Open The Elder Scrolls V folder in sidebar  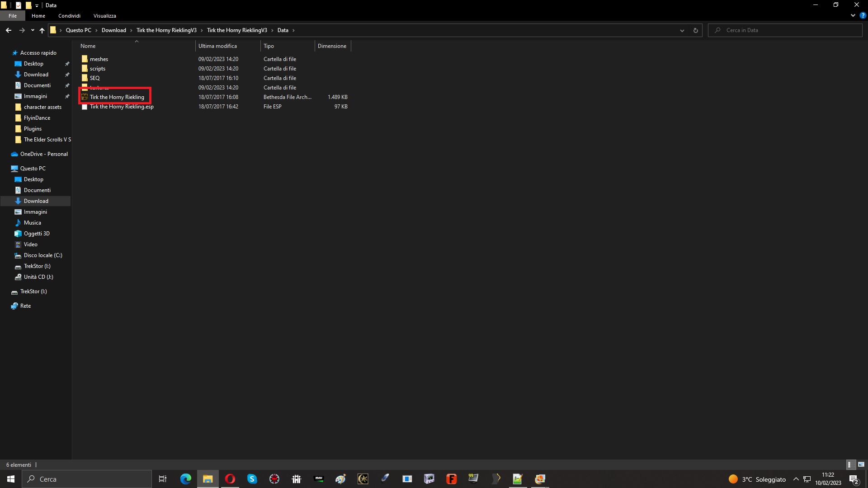47,140
